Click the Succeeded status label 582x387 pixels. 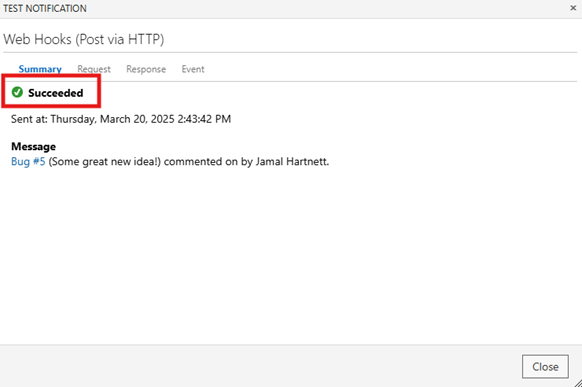click(56, 93)
